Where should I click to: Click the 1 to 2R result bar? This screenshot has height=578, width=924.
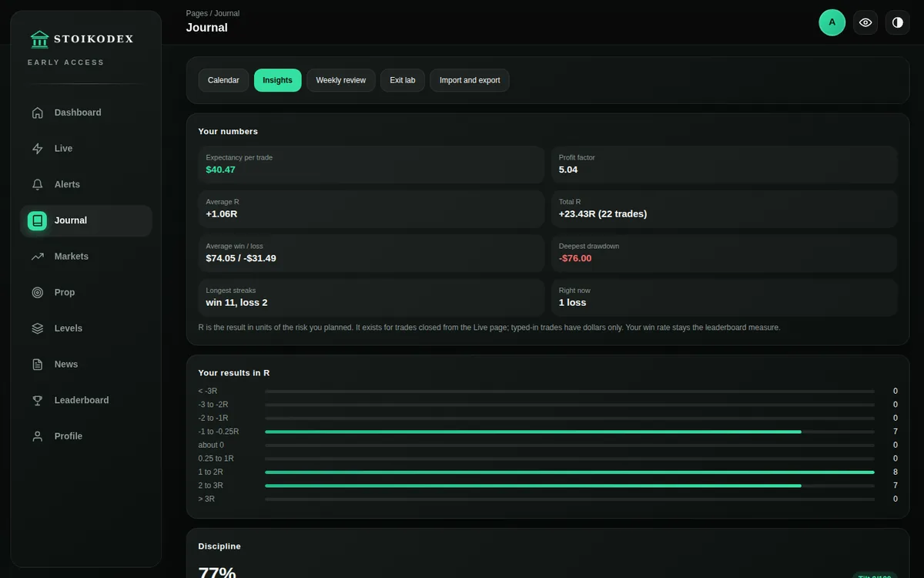pos(570,472)
